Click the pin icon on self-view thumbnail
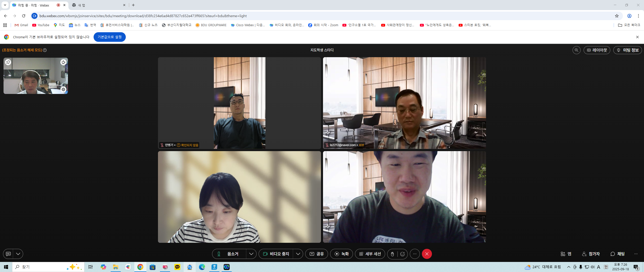 coord(8,62)
